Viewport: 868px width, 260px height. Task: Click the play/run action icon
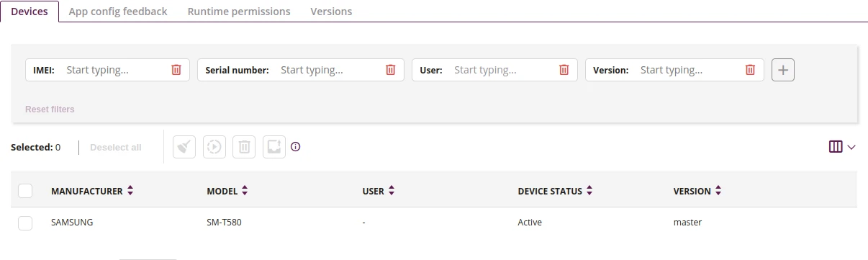point(214,147)
